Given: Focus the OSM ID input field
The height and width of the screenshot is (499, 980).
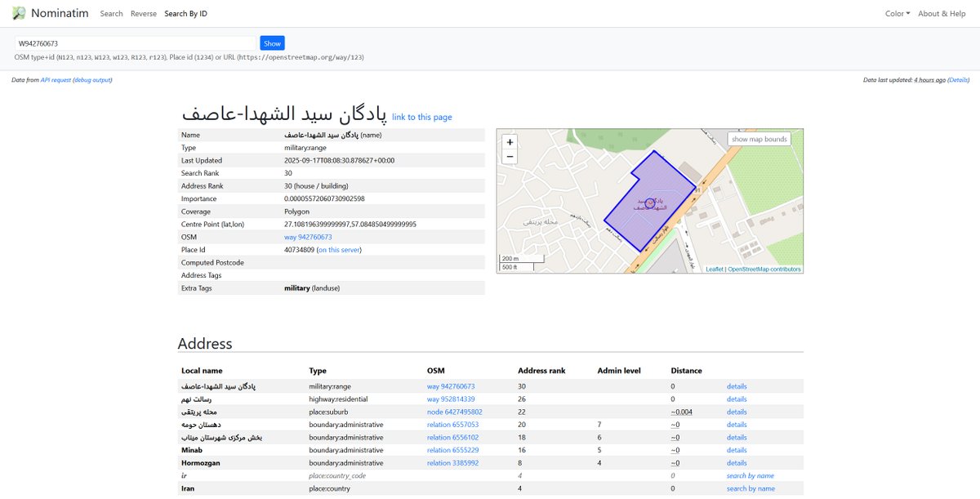Looking at the screenshot, I should tap(136, 43).
